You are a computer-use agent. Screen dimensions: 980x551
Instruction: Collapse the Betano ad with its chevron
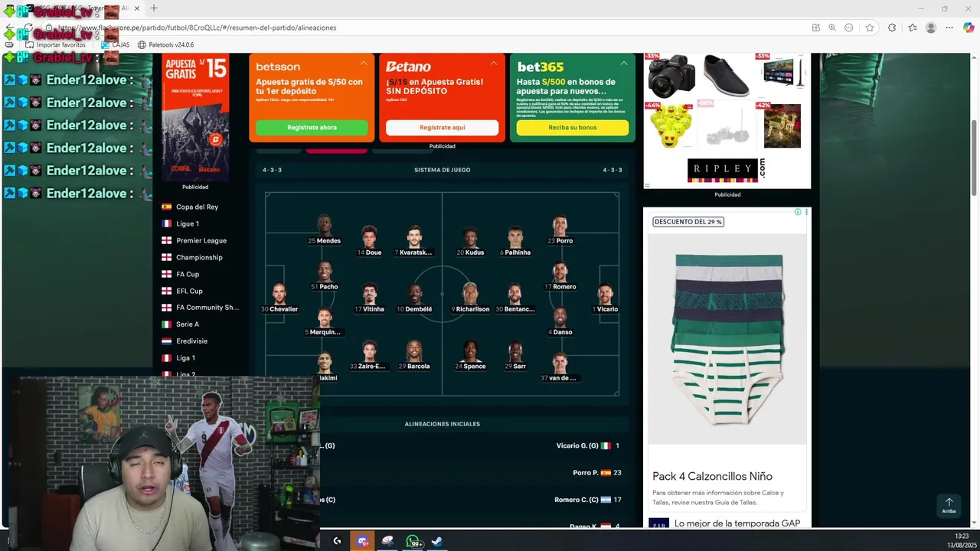coord(494,64)
